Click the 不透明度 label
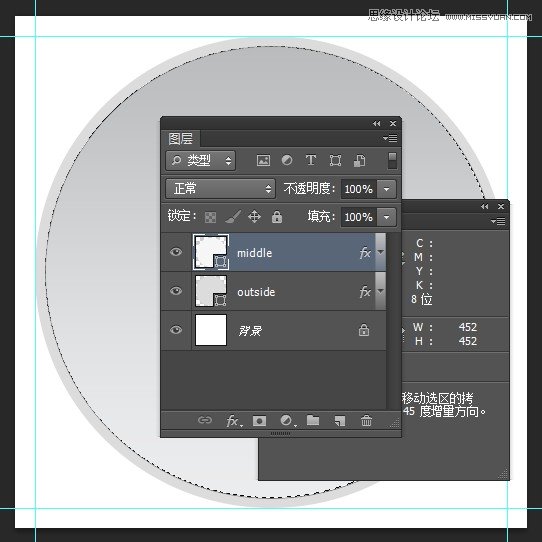 [309, 188]
